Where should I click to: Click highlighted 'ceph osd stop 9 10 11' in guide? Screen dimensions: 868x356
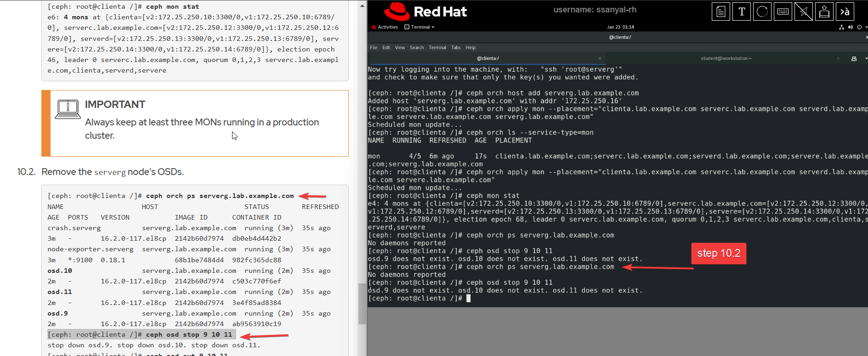189,335
